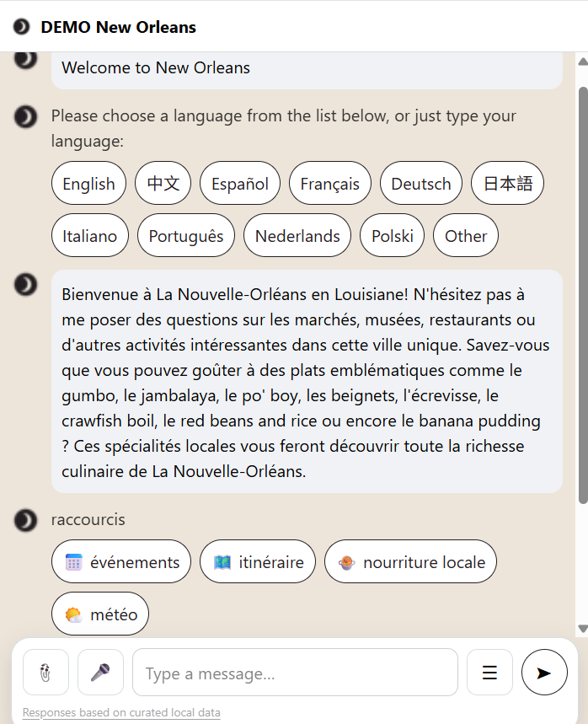Open the curated local data link

[x=121, y=713]
